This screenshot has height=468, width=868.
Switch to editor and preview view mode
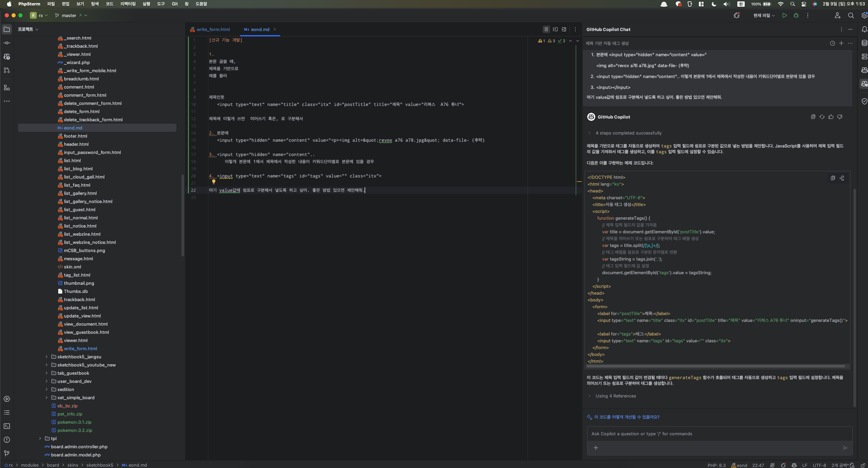click(x=555, y=29)
